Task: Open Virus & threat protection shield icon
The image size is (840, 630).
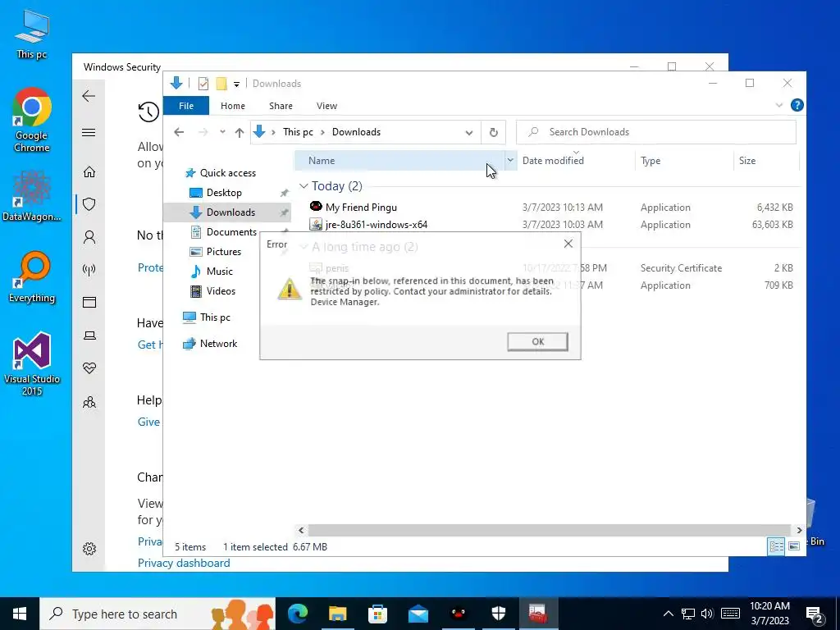Action: pos(89,204)
